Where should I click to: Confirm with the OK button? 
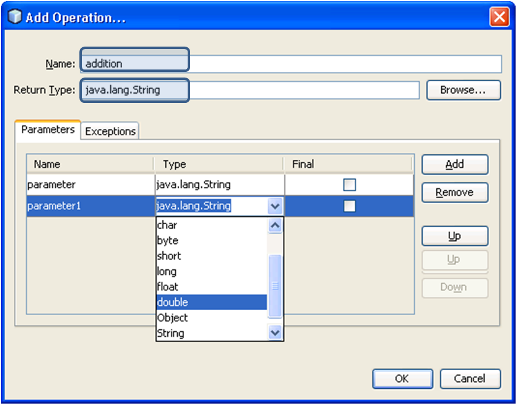pyautogui.click(x=402, y=379)
